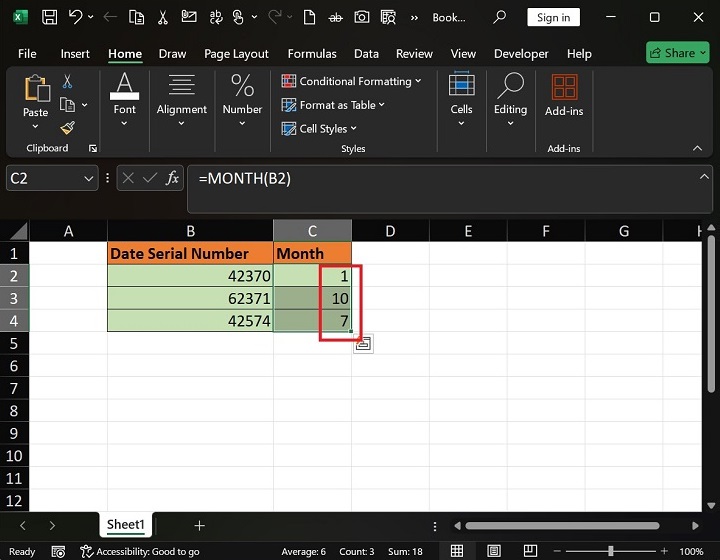Click the zoom slider handle

click(610, 551)
